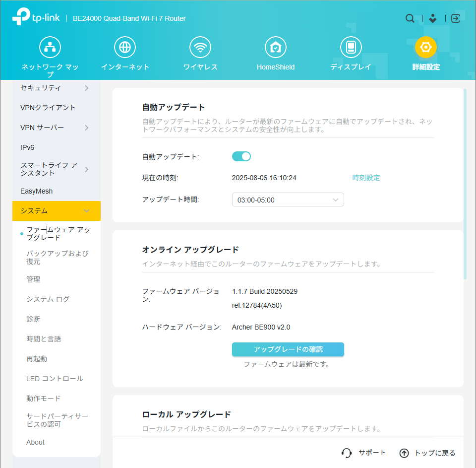
Task: Select IPv6 in sidebar
Action: tap(27, 147)
